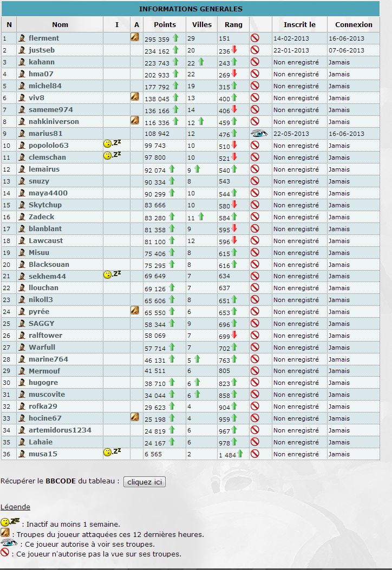Click the player avatar icon beside kahann
The image size is (392, 570).
click(x=22, y=62)
